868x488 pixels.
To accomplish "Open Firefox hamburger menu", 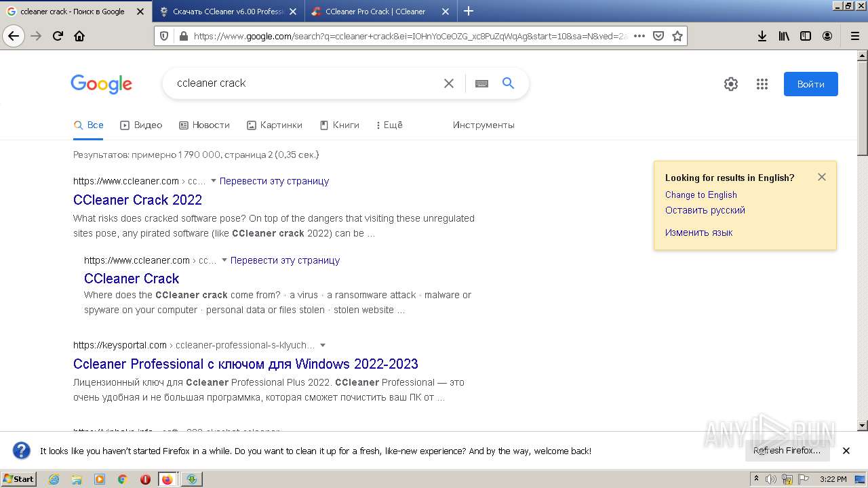I will 854,36.
